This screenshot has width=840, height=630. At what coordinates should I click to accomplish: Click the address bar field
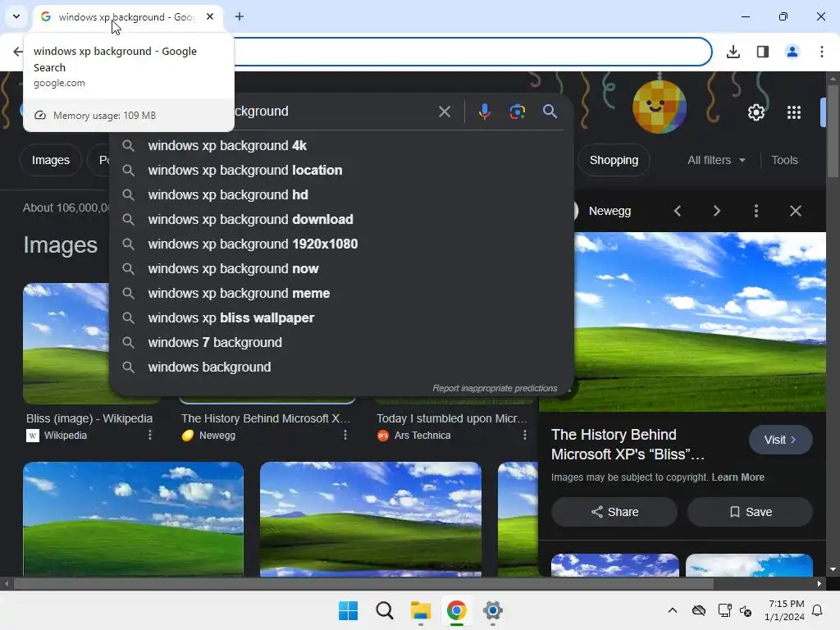coord(472,52)
